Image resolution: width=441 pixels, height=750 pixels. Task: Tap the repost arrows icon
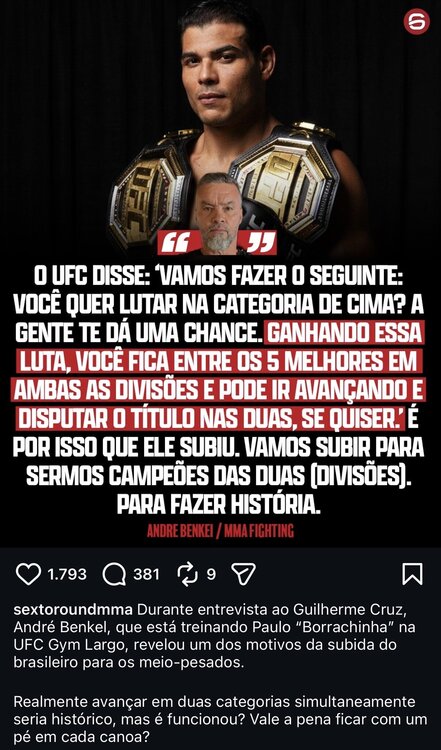click(187, 574)
